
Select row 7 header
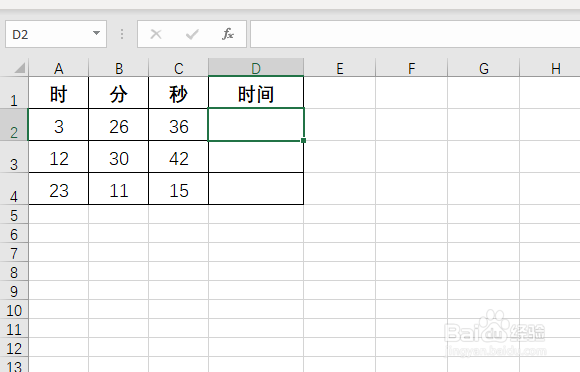[14, 253]
